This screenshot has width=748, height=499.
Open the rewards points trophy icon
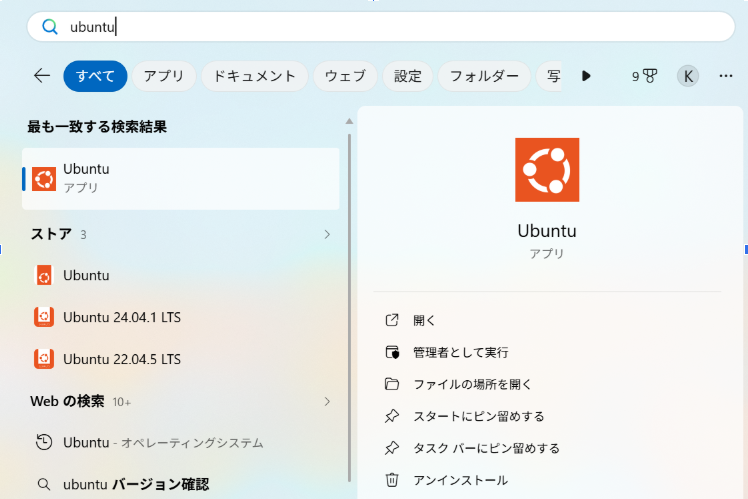644,76
